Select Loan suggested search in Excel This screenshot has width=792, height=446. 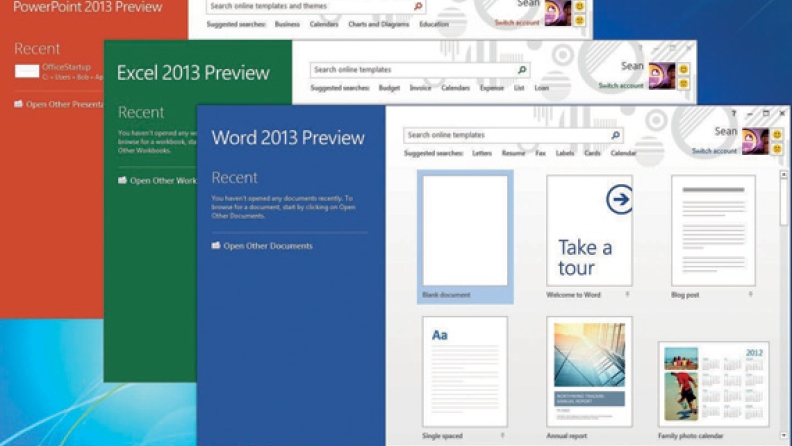pos(541,88)
